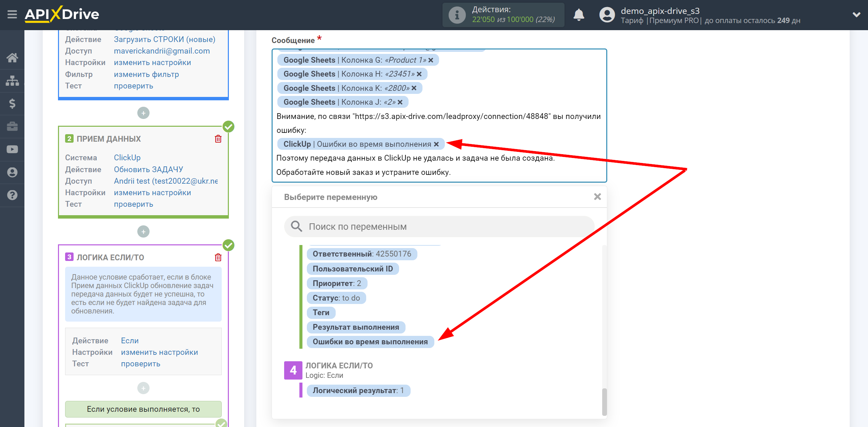
Task: Click the ApiX-Drive logo
Action: (x=62, y=15)
